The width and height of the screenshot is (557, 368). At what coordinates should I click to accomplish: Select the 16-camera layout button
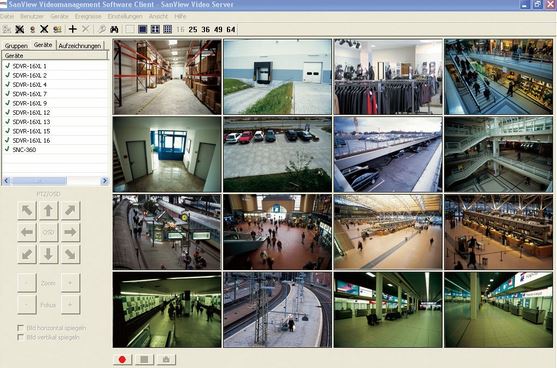(180, 29)
